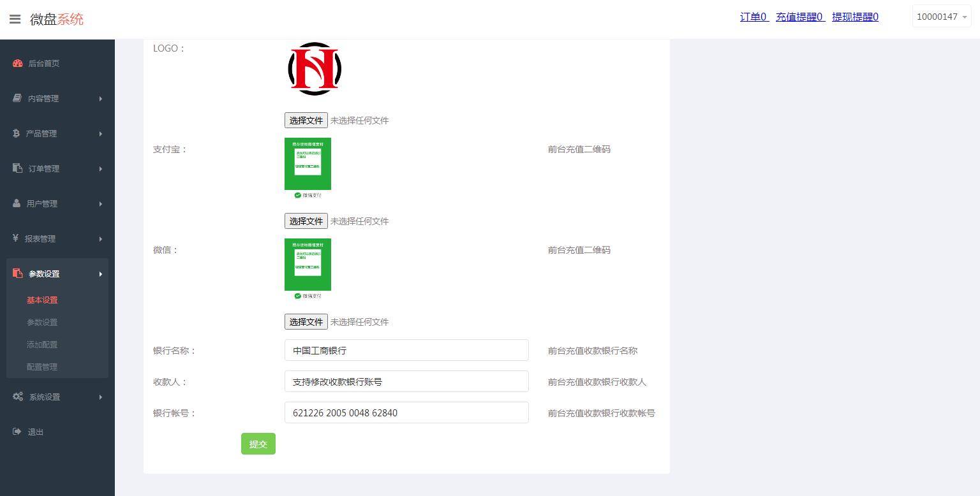
Task: Submit the form with 提交 button
Action: coord(258,444)
